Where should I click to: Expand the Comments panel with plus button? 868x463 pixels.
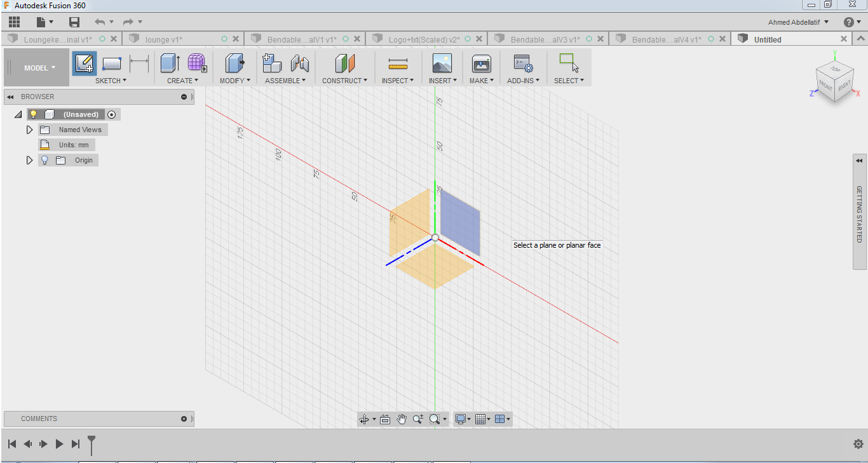pyautogui.click(x=184, y=419)
